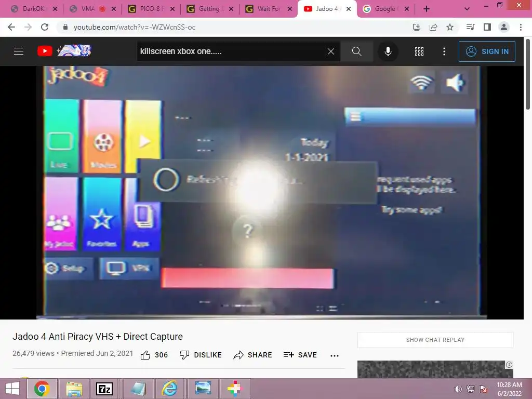Open the colorful plus taskbar app
Screen dimensions: 532x399
point(234,389)
